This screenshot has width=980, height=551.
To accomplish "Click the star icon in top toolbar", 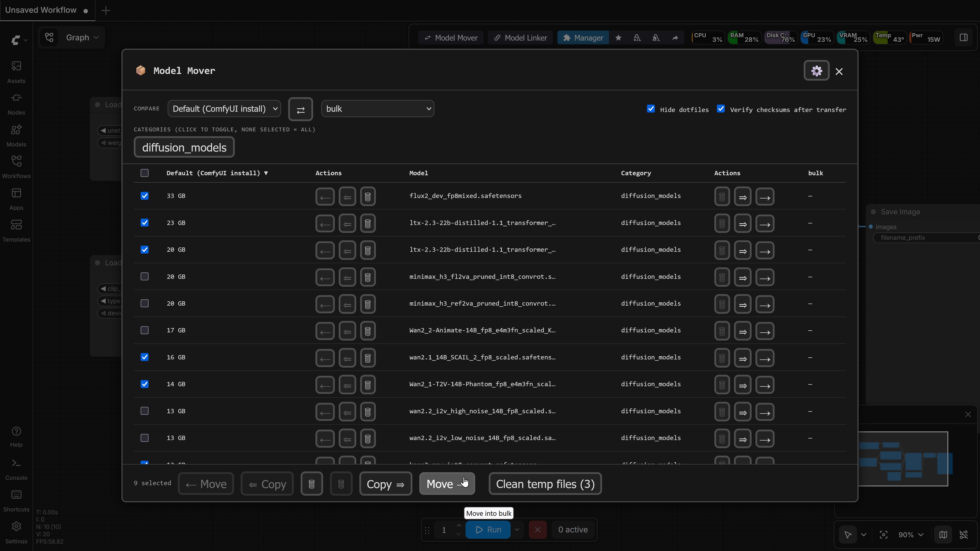I will (x=618, y=38).
